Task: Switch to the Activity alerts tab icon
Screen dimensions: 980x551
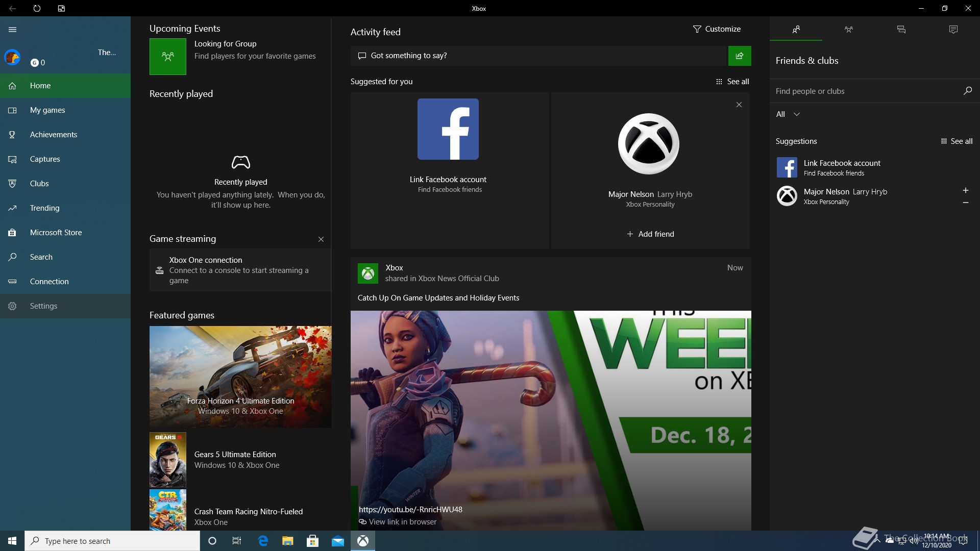Action: pos(953,30)
